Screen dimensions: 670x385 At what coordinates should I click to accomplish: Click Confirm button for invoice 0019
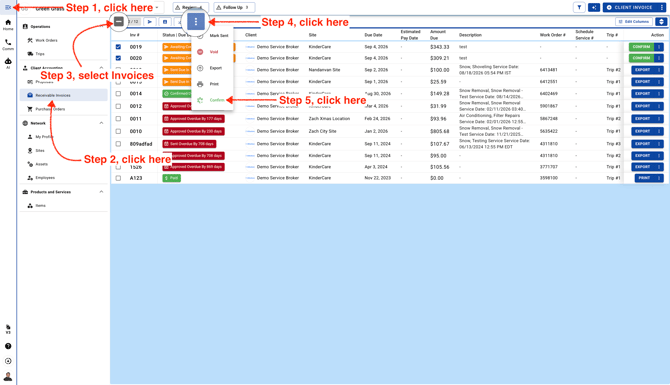(x=641, y=47)
